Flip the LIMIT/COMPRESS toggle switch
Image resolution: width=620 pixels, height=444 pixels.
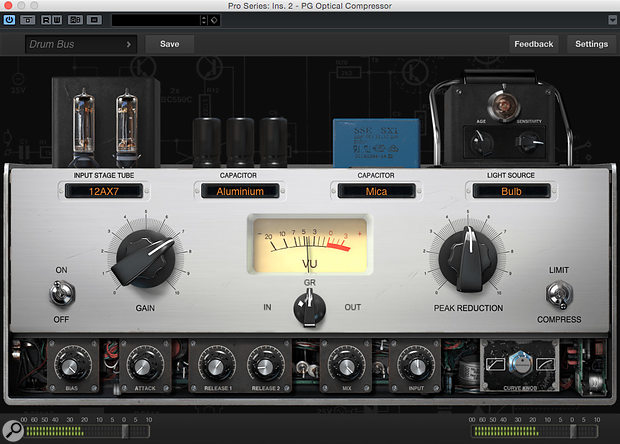[559, 295]
